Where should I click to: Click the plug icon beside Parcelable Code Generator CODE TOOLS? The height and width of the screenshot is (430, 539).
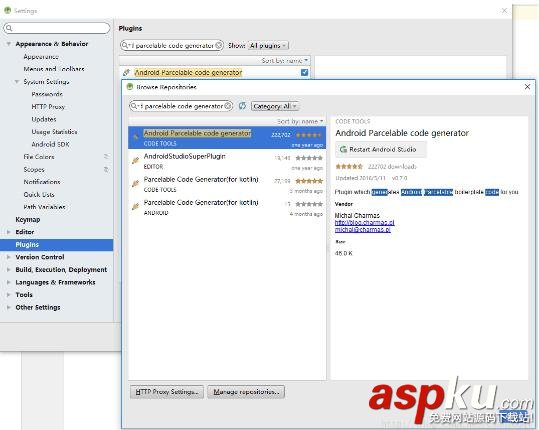pos(135,183)
